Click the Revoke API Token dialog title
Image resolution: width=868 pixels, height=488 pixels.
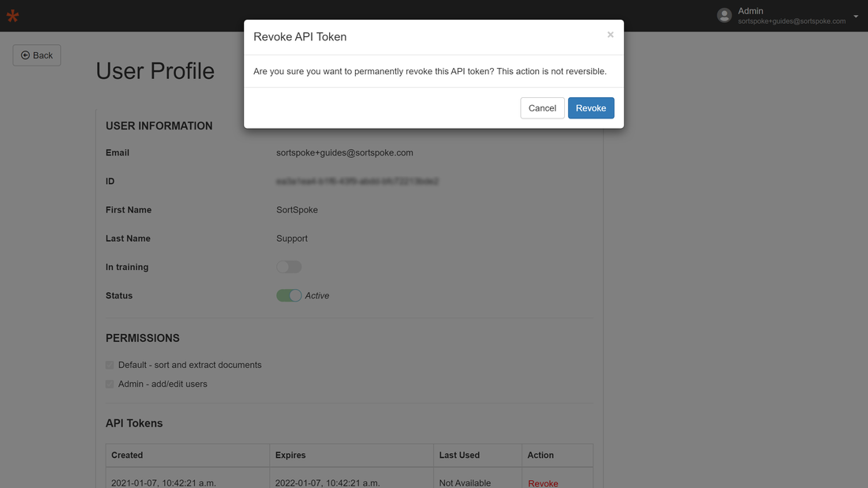click(300, 36)
